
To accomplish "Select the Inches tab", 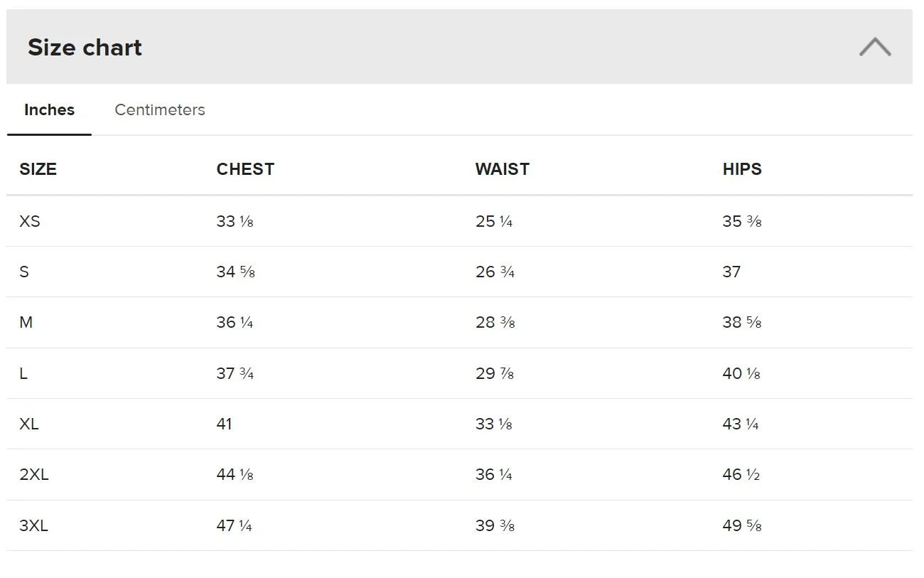I will (x=49, y=110).
